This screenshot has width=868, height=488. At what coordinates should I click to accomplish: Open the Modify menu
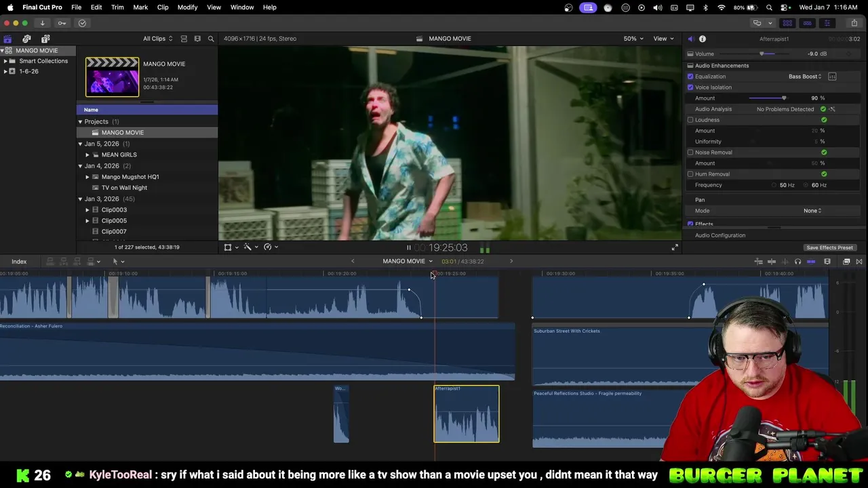click(x=187, y=7)
